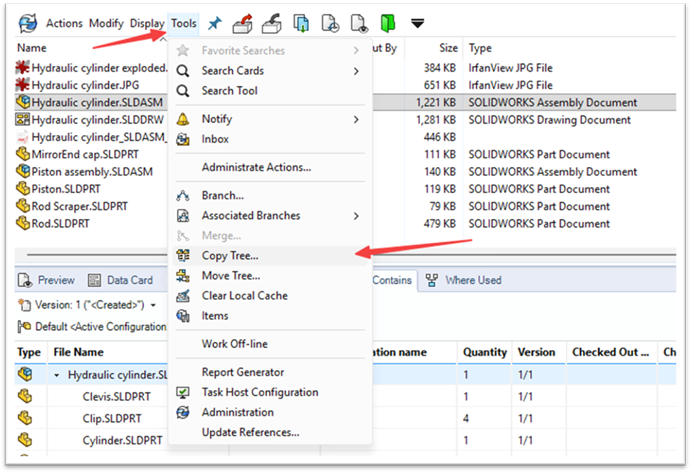Click the Items icon in Tools menu
692x473 pixels.
(183, 316)
